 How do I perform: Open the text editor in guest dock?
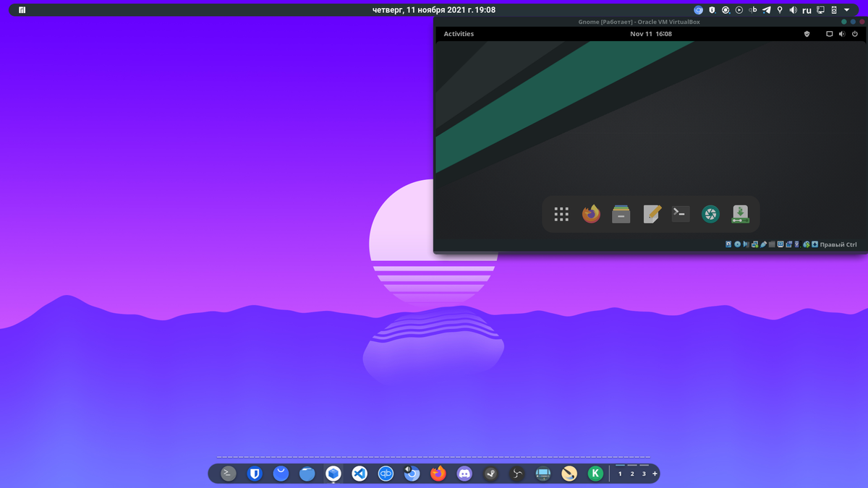(651, 214)
